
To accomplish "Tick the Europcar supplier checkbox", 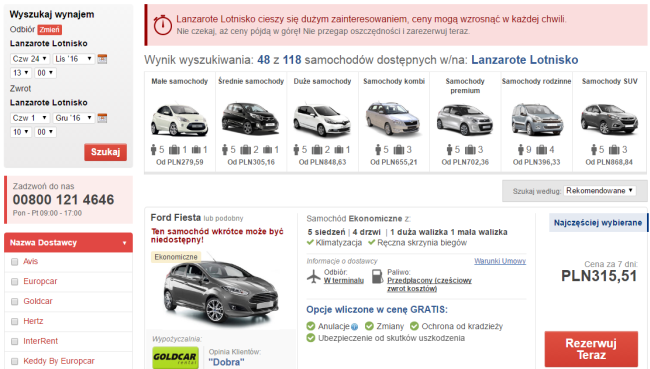I will (x=15, y=282).
